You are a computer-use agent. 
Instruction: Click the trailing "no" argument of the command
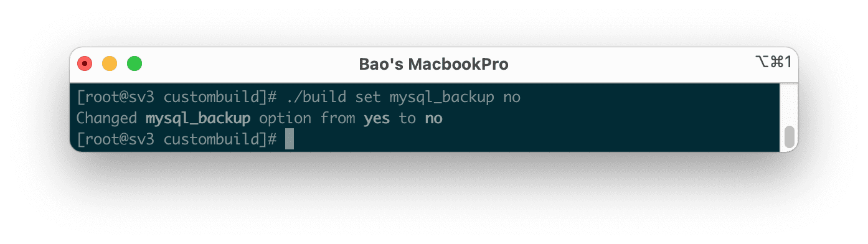point(512,98)
